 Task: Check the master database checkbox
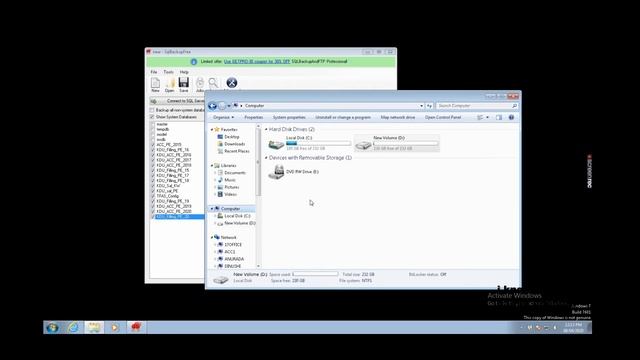pyautogui.click(x=153, y=124)
